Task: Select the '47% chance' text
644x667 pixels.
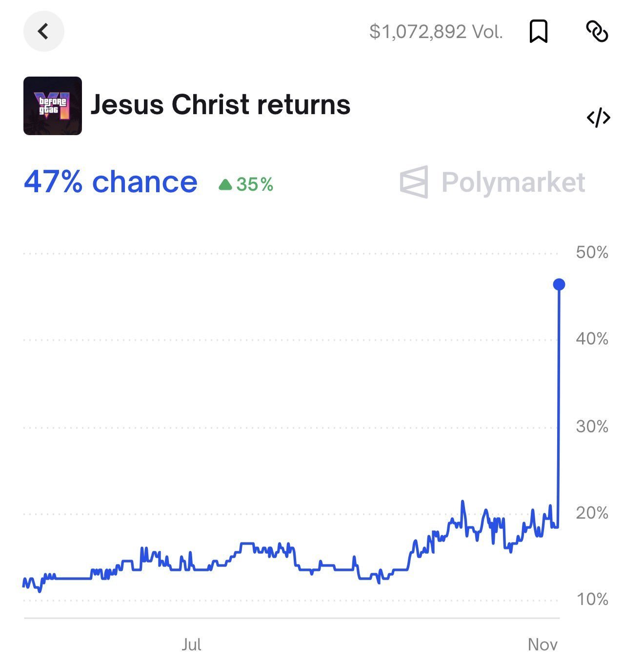Action: pos(111,182)
